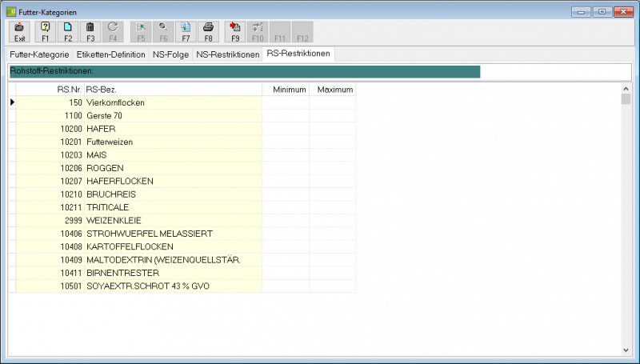Click the Futter-Kategorien window app icon

click(x=11, y=12)
